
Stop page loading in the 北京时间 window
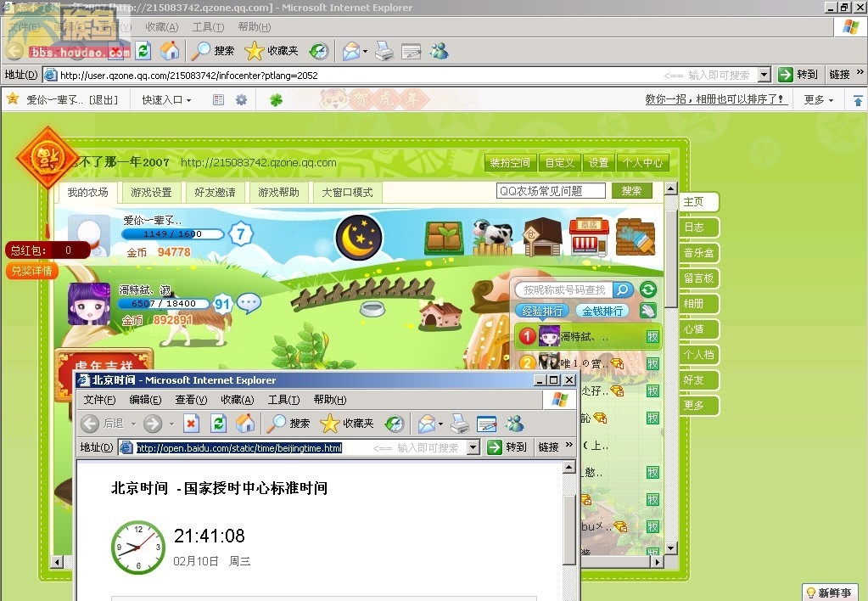click(191, 424)
